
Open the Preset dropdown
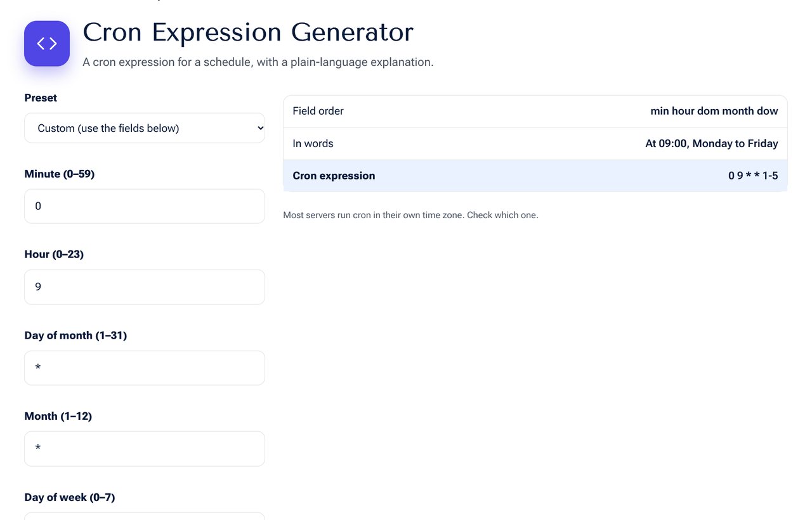[145, 128]
